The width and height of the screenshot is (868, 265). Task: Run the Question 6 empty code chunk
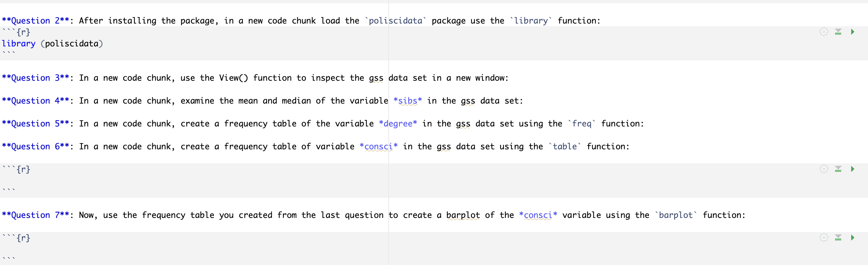[853, 169]
